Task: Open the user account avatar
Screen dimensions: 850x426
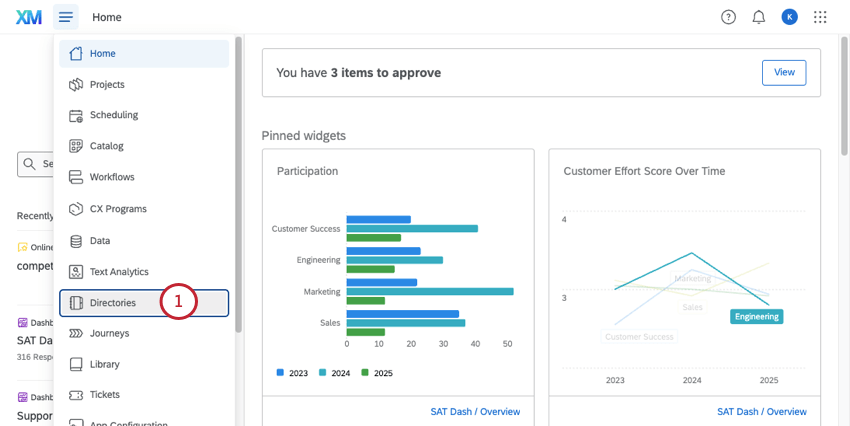Action: click(789, 17)
